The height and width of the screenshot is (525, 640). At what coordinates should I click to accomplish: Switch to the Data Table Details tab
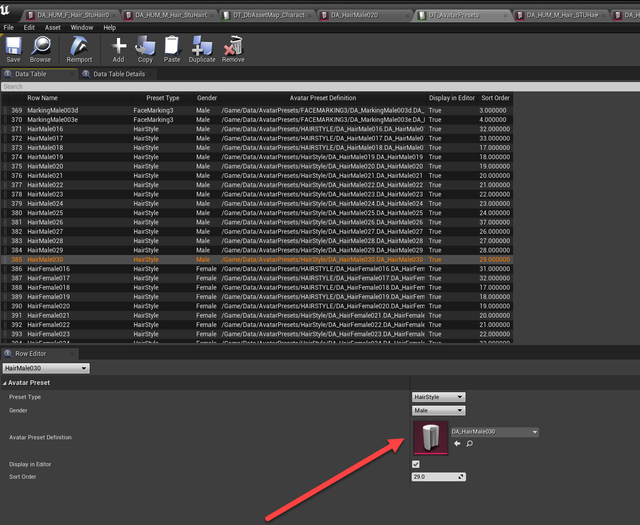119,74
